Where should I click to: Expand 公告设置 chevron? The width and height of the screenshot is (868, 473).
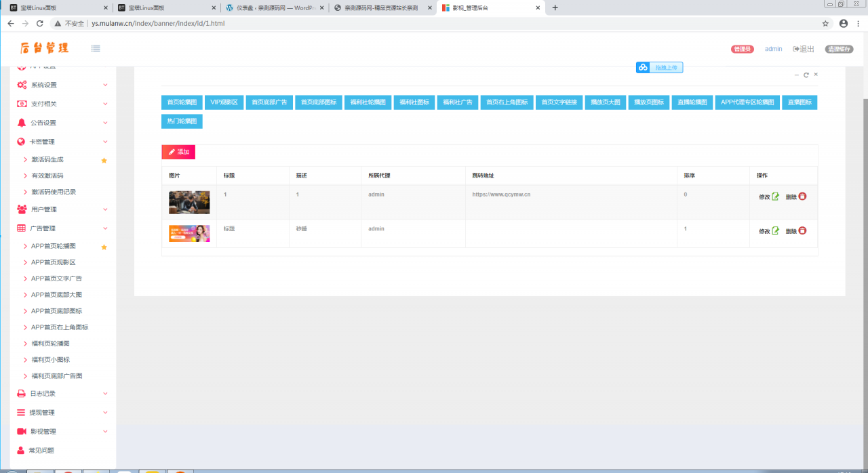pyautogui.click(x=105, y=123)
